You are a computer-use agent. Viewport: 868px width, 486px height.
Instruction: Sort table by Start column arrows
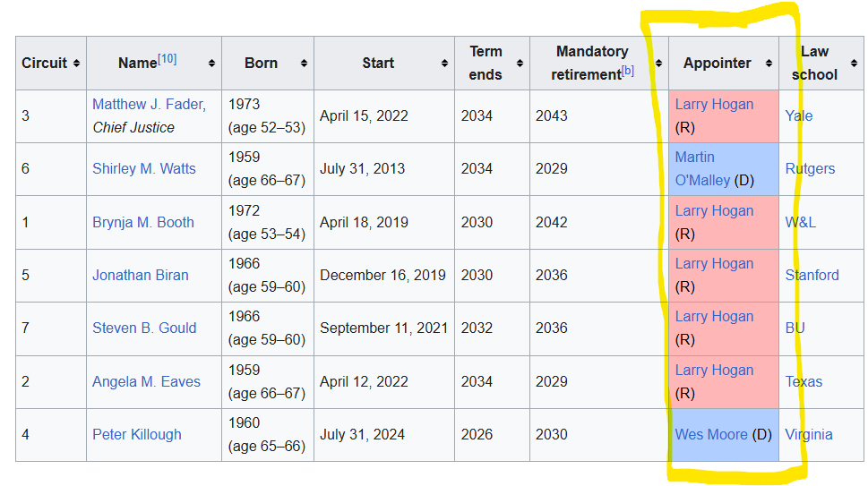pyautogui.click(x=444, y=64)
